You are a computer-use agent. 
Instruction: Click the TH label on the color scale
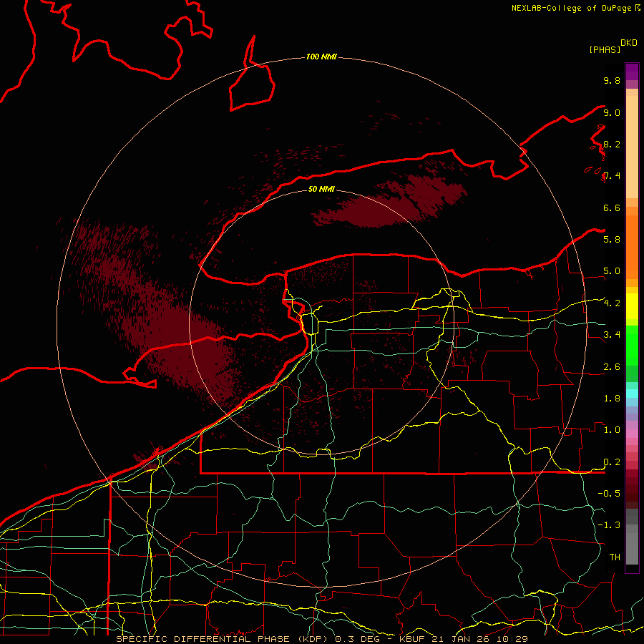pos(615,557)
